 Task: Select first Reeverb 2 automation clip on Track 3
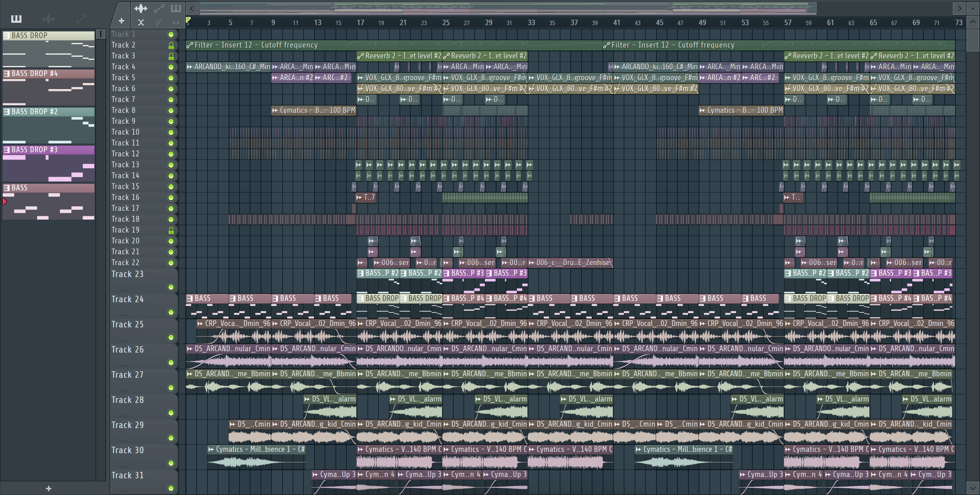coord(399,56)
